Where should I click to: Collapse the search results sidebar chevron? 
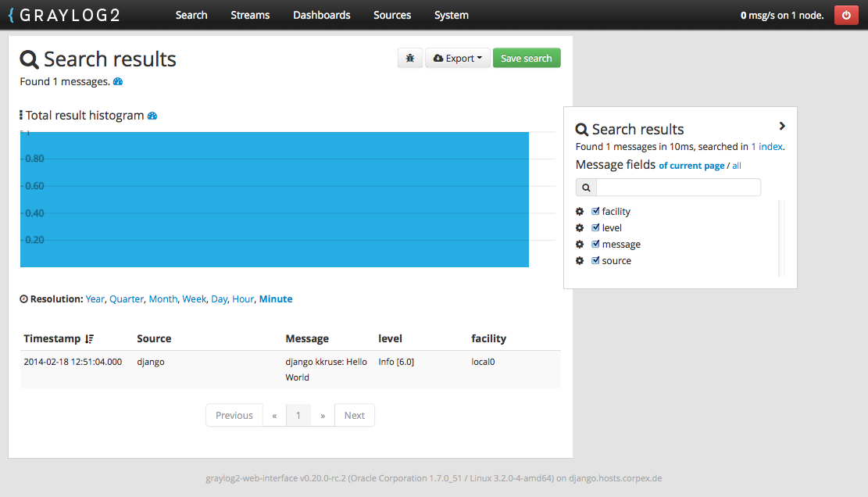click(782, 126)
